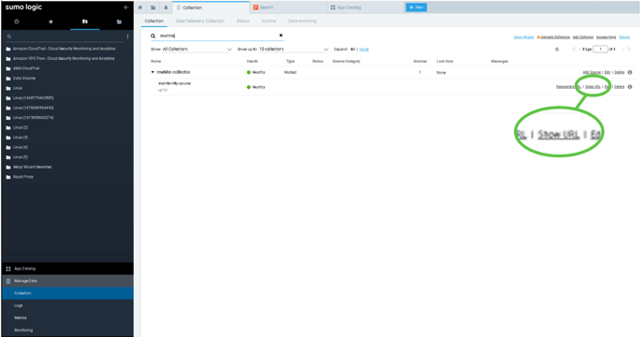Click Expand All option

coord(352,50)
